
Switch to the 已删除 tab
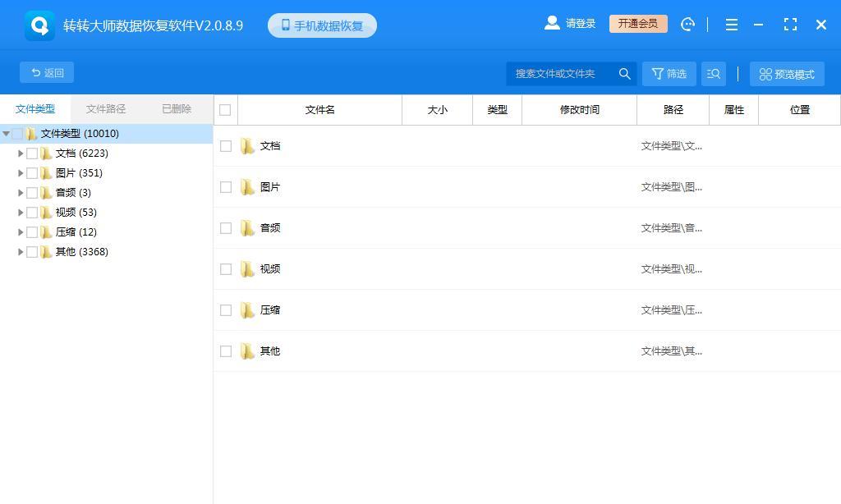pyautogui.click(x=177, y=109)
